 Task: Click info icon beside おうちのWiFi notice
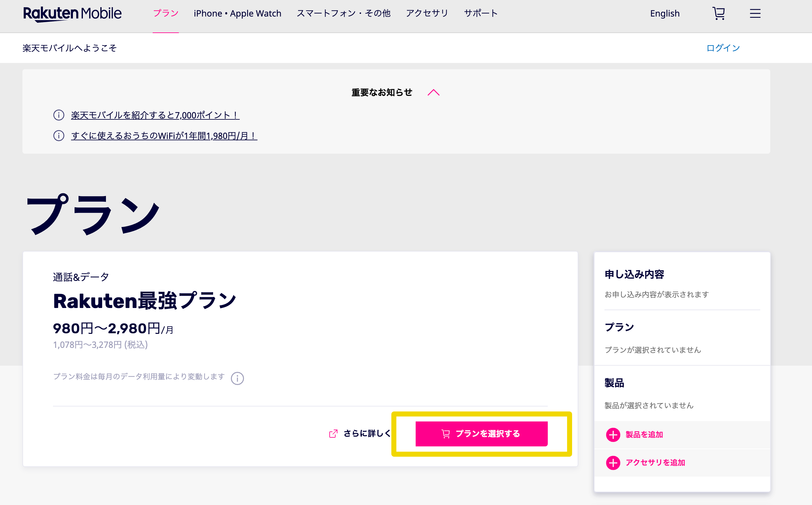59,136
